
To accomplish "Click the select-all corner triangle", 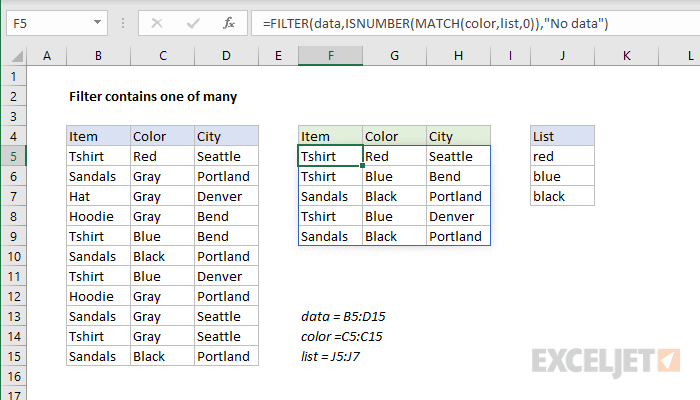I will [x=13, y=58].
